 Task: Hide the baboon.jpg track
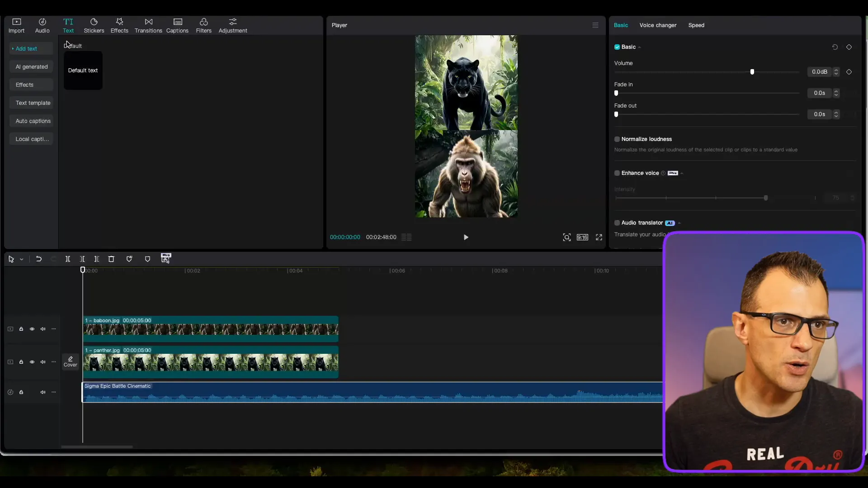coord(32,329)
